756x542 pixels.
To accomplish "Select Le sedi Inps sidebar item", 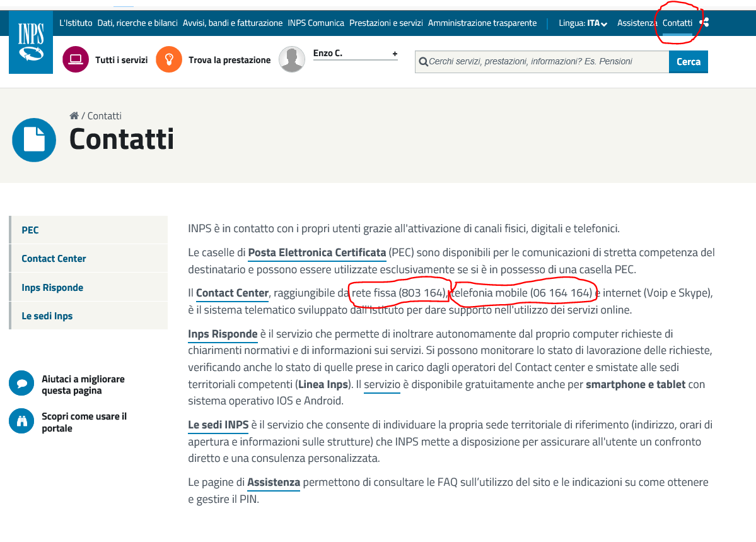I will (x=47, y=316).
